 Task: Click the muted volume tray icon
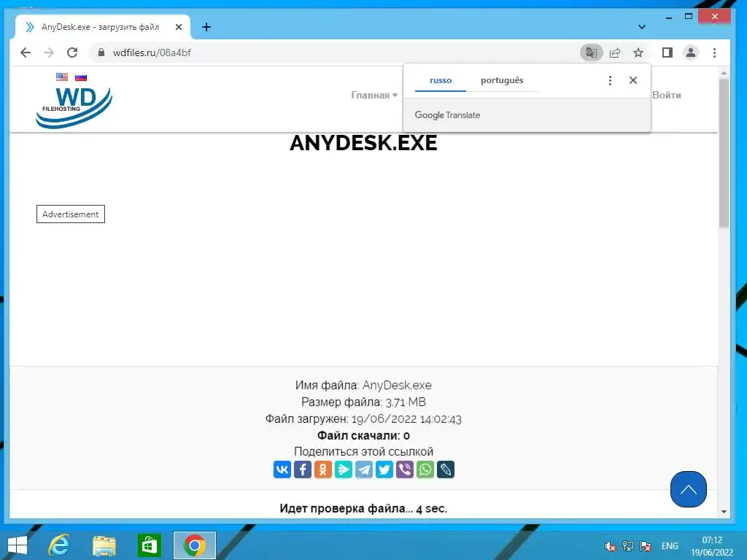pos(610,546)
